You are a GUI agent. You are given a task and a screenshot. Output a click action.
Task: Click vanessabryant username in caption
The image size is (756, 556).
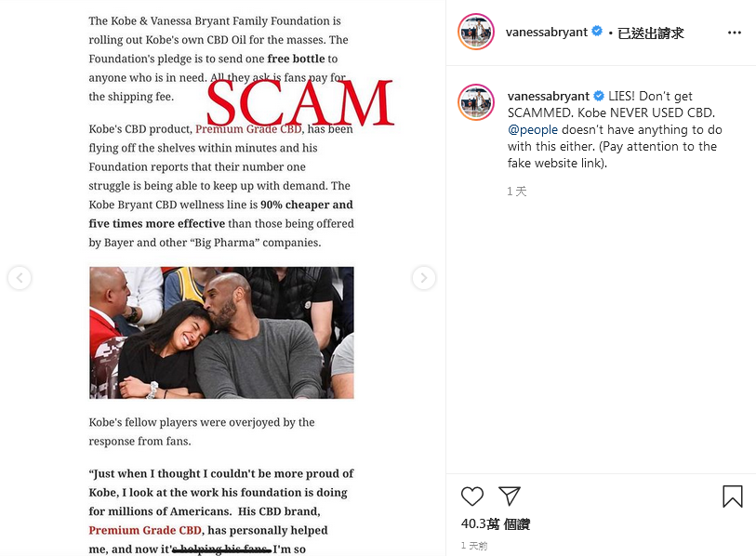pyautogui.click(x=549, y=96)
